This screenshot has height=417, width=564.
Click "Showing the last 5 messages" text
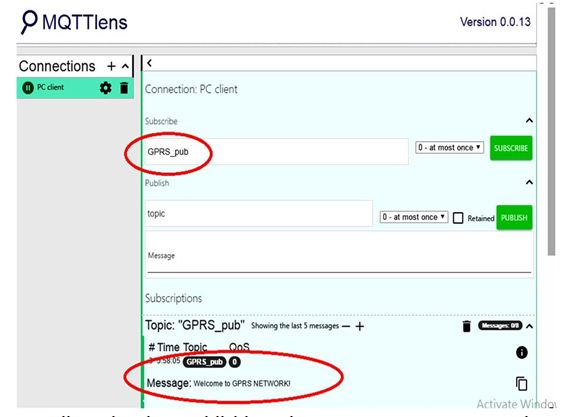(295, 326)
